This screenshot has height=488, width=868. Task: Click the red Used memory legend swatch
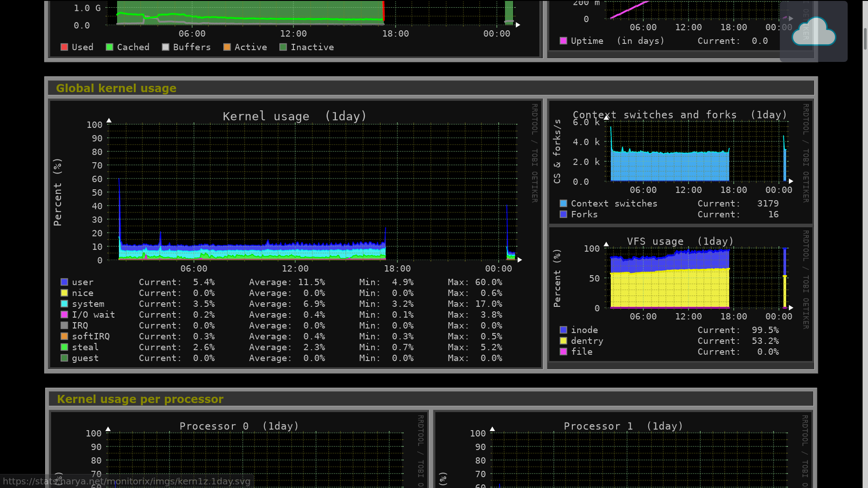[64, 47]
